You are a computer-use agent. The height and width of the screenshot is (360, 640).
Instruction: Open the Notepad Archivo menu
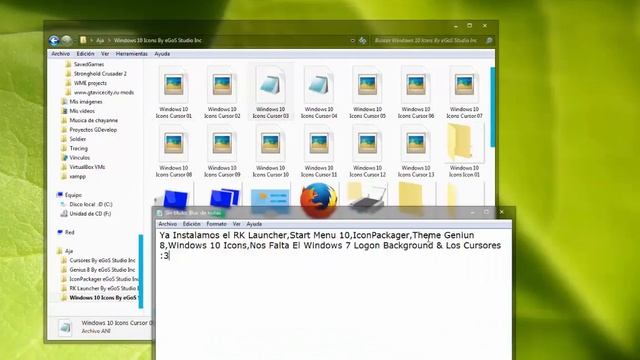(167, 224)
